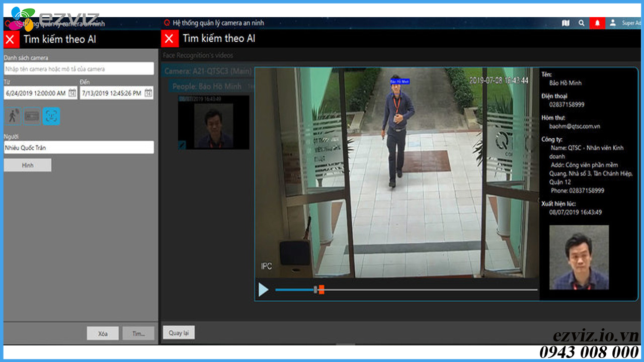The width and height of the screenshot is (644, 362).
Task: Select the walking person detection search type
Action: click(13, 116)
